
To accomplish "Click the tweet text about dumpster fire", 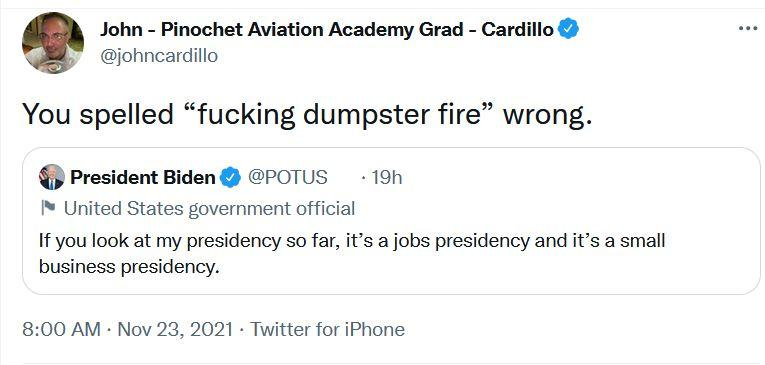I will [307, 115].
